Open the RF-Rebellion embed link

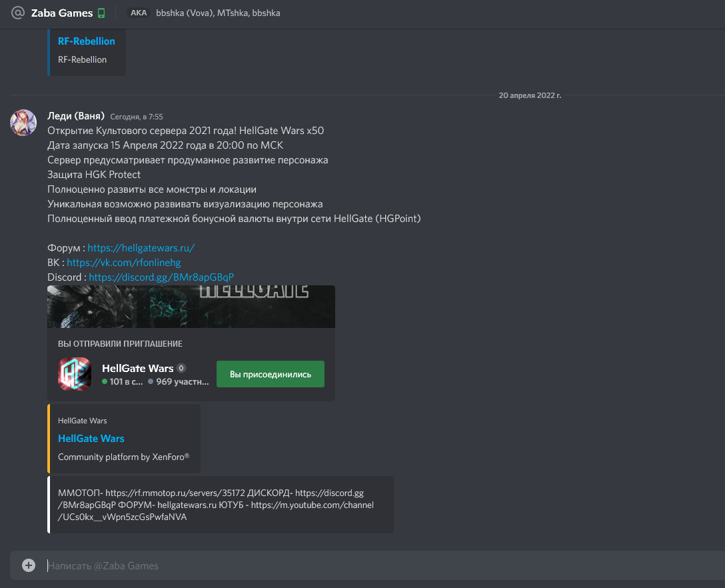87,41
